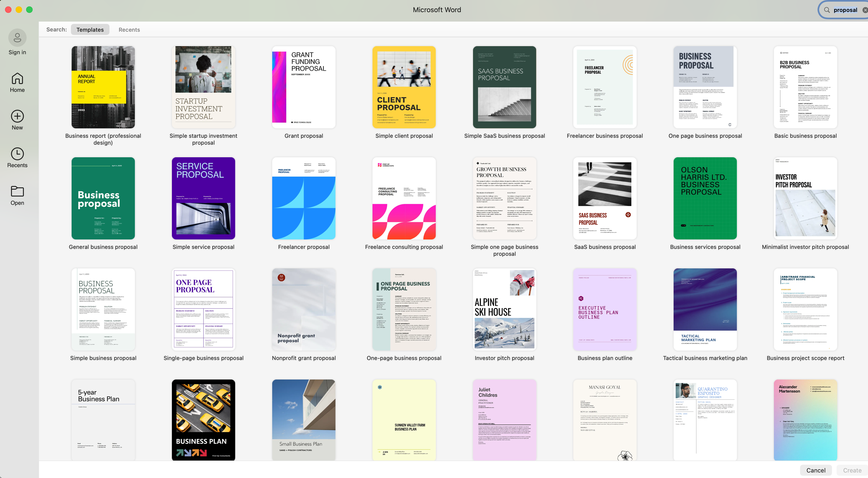Pick Freelance consulting proposal template
This screenshot has width=868, height=478.
point(404,199)
